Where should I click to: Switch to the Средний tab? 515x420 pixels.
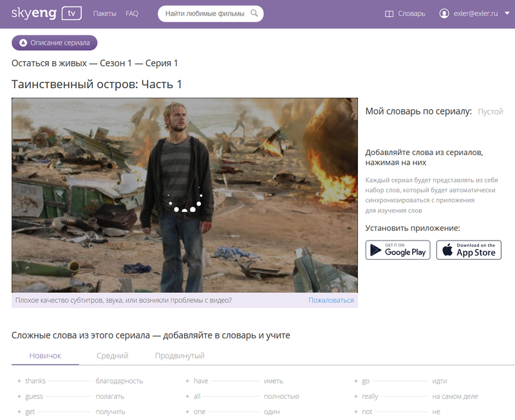point(113,356)
